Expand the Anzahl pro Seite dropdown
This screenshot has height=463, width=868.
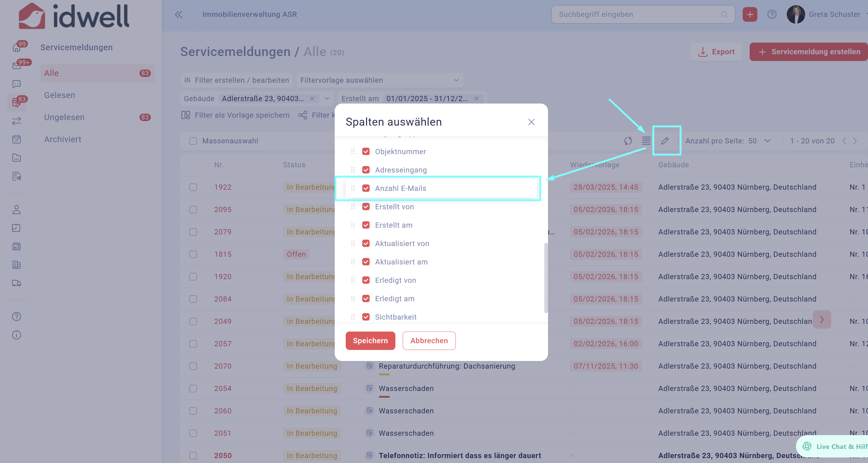pos(767,141)
